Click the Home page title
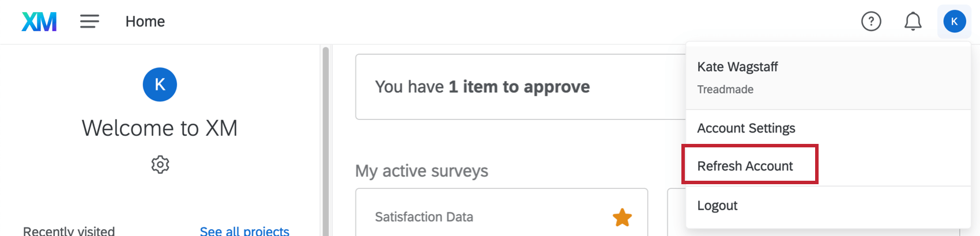This screenshot has height=236, width=980. (x=145, y=22)
